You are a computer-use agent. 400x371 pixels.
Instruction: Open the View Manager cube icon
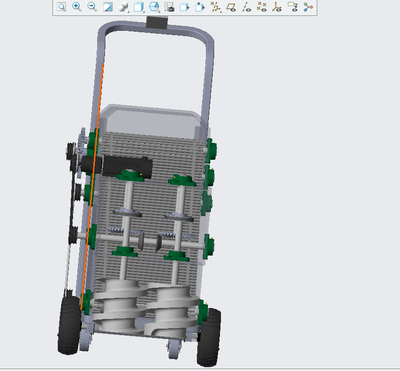click(154, 7)
